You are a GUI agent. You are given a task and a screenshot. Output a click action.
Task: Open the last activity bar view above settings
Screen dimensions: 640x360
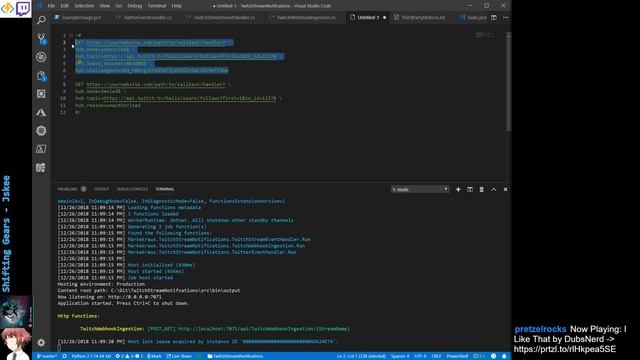[x=41, y=167]
